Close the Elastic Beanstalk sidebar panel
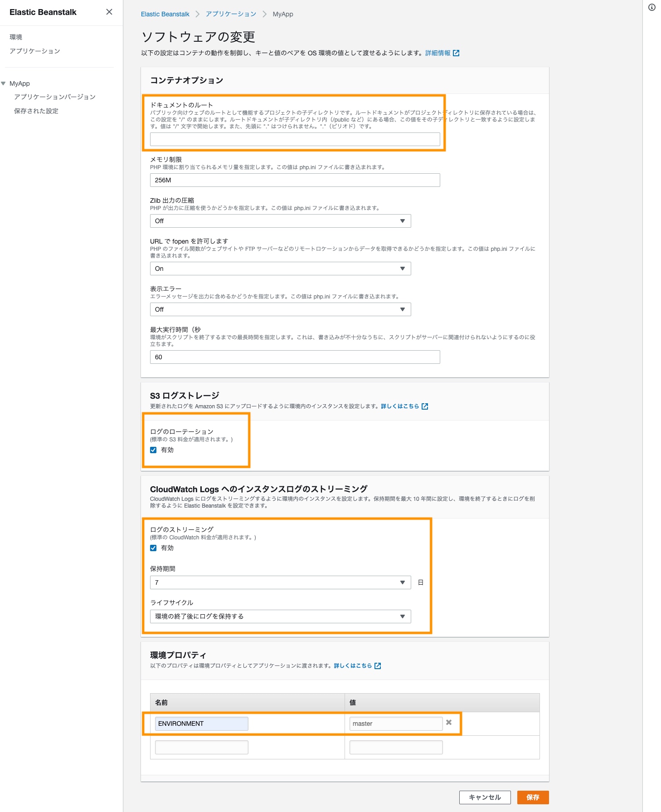661x812 pixels. 109,12
